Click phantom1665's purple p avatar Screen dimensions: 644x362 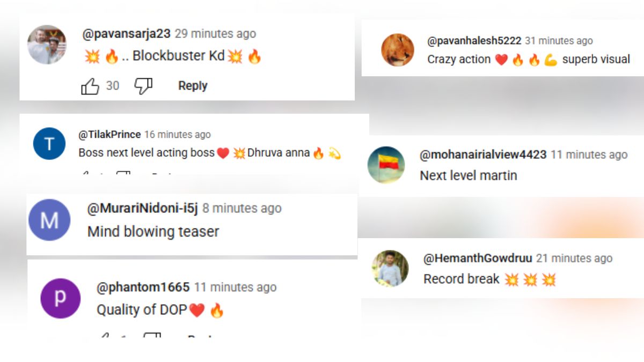(61, 298)
